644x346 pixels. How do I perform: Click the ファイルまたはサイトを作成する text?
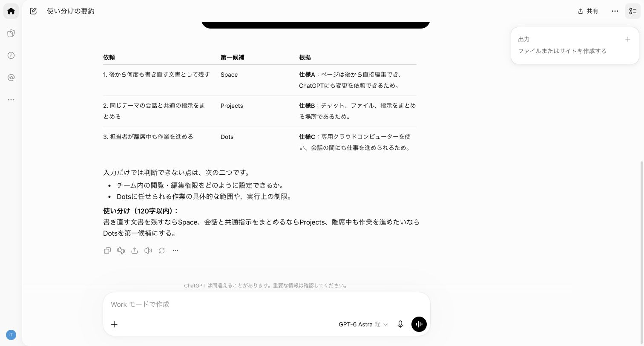[x=562, y=51]
